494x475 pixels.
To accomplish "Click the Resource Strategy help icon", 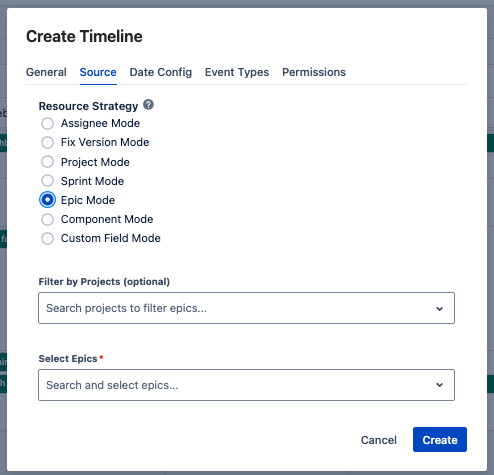I will click(148, 105).
